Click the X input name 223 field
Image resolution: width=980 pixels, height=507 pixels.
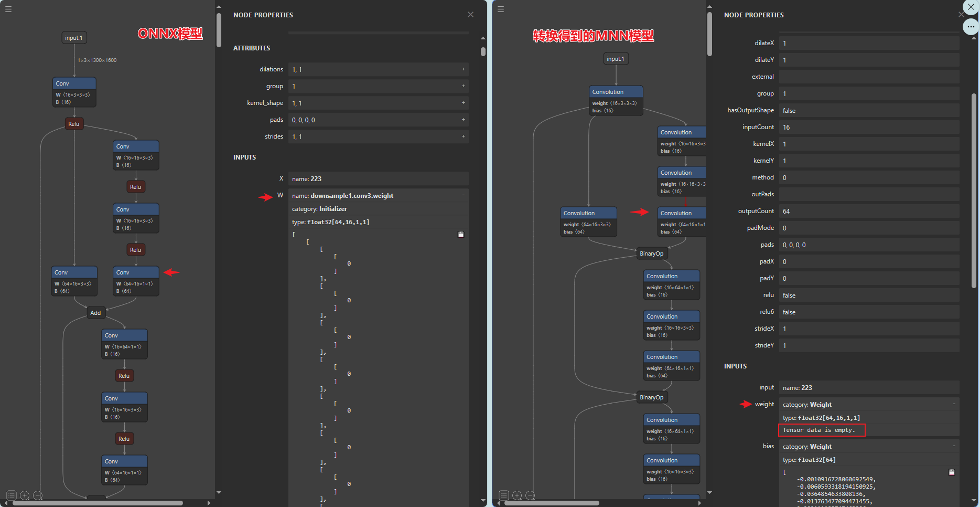tap(378, 178)
